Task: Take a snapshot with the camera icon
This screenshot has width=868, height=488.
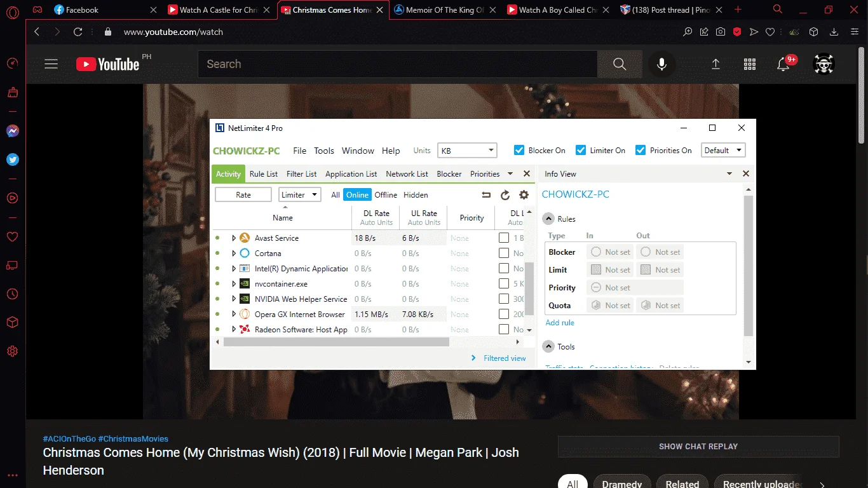Action: point(721,32)
